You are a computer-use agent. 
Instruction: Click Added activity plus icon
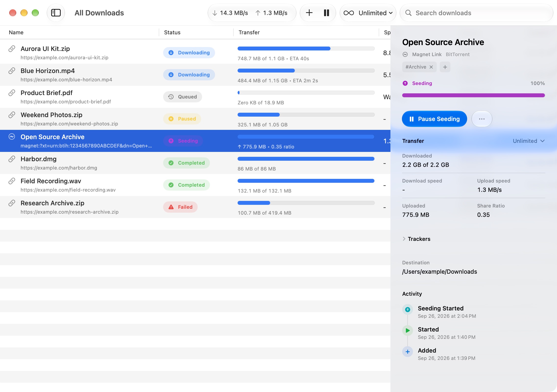click(408, 352)
